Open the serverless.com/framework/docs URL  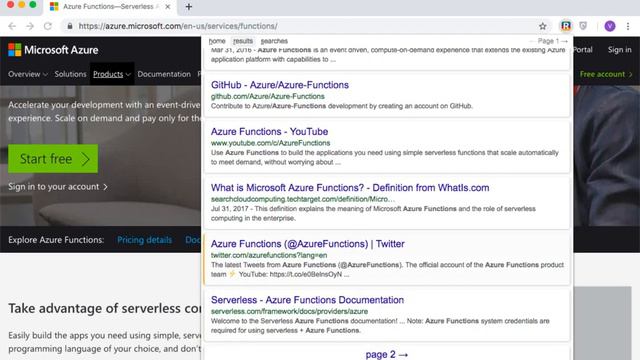coord(289,311)
